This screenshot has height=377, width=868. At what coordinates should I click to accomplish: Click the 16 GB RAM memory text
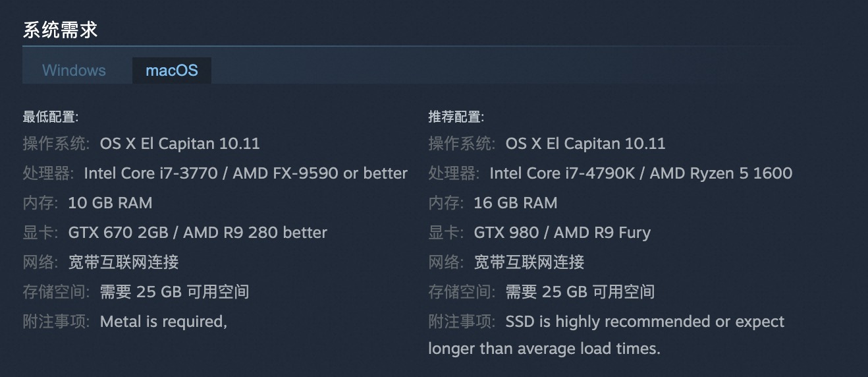pos(516,203)
